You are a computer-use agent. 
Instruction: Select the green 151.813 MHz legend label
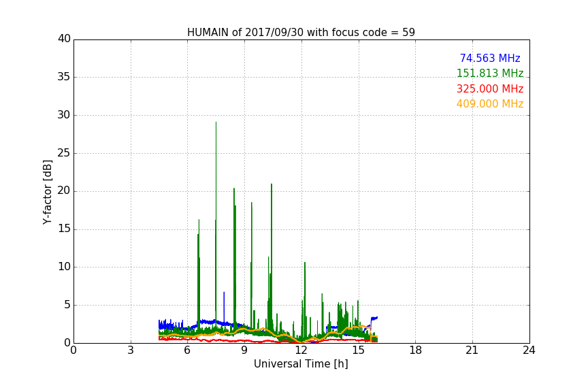490,73
